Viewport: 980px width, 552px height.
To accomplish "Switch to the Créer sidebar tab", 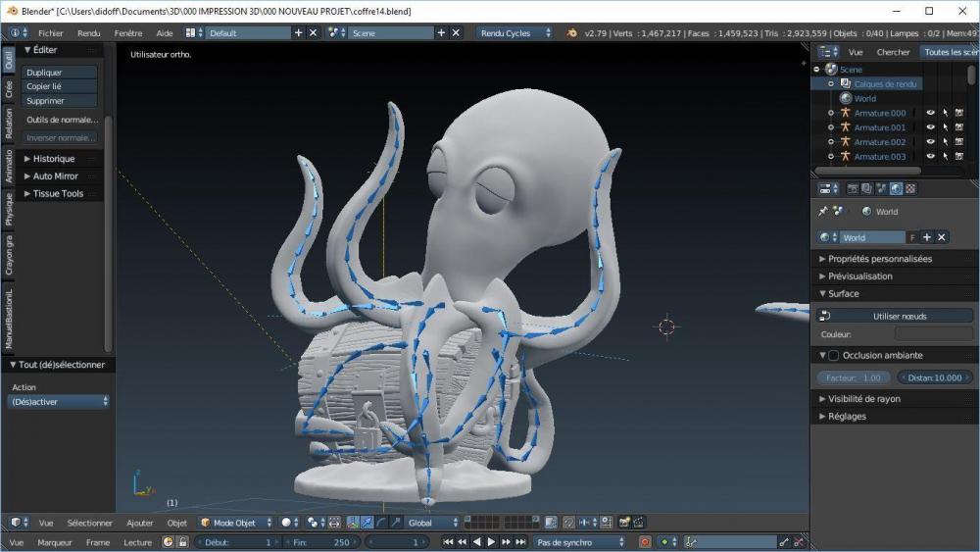I will coord(9,89).
